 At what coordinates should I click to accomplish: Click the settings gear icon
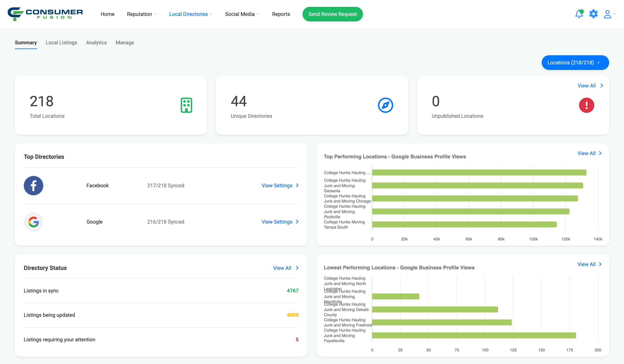click(x=593, y=14)
